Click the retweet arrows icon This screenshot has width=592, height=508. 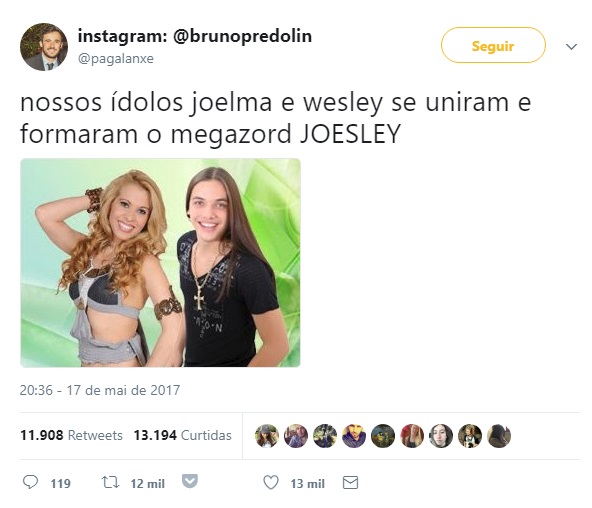(111, 482)
